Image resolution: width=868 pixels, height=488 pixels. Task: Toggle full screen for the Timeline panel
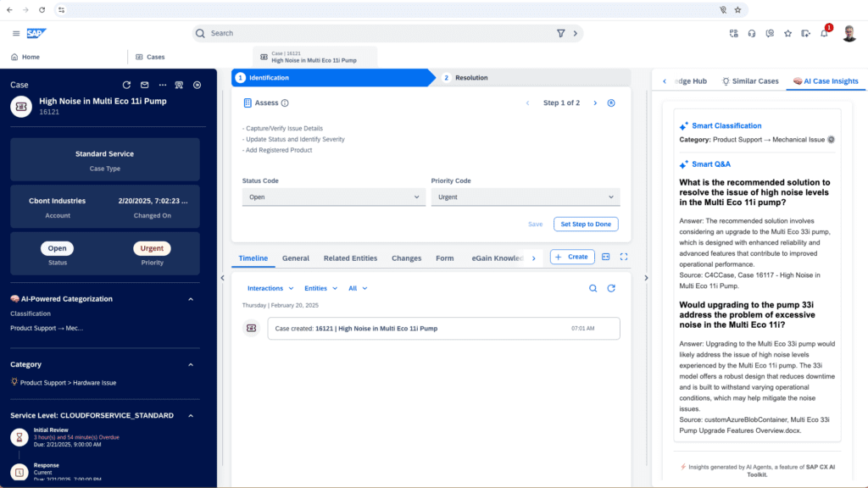pos(624,257)
